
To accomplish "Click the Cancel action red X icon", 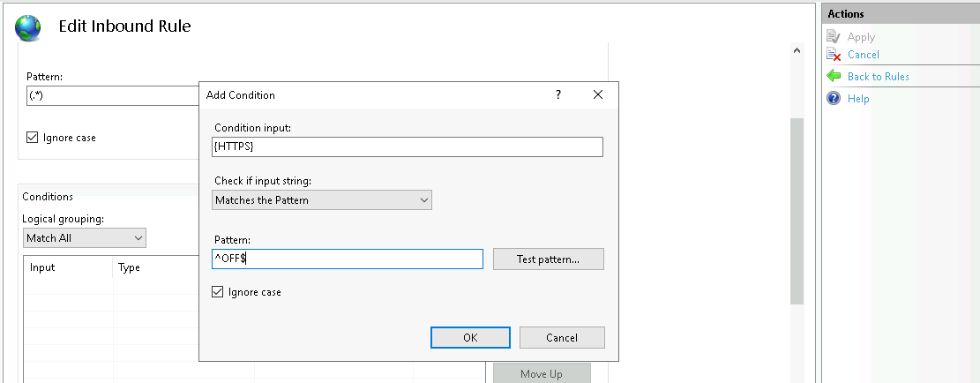I will (834, 55).
